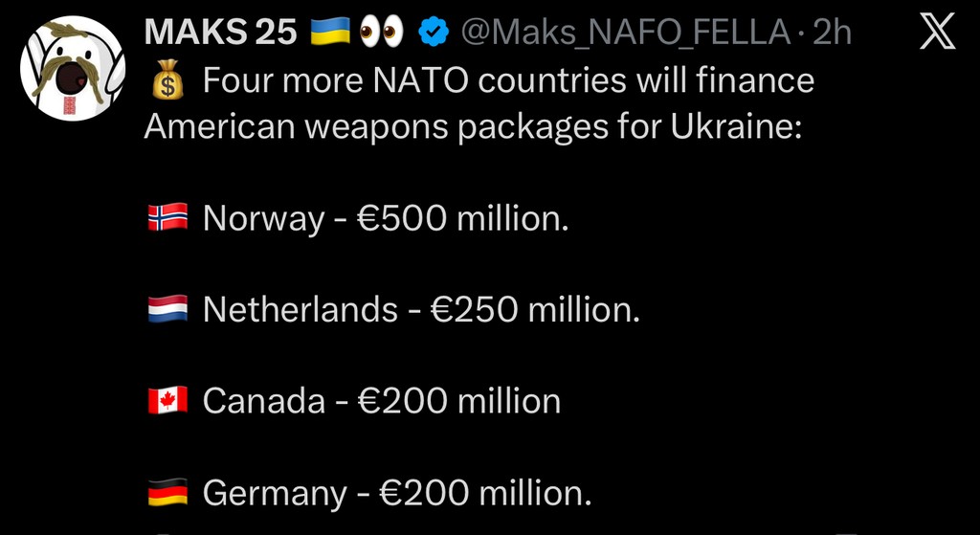Click the eyes emoji in the username

point(382,33)
